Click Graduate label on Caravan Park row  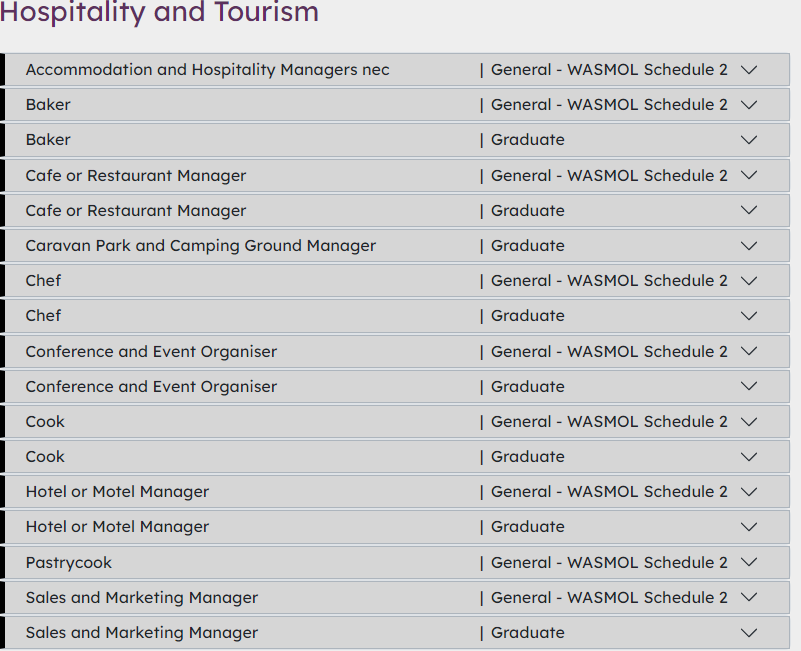pyautogui.click(x=527, y=246)
